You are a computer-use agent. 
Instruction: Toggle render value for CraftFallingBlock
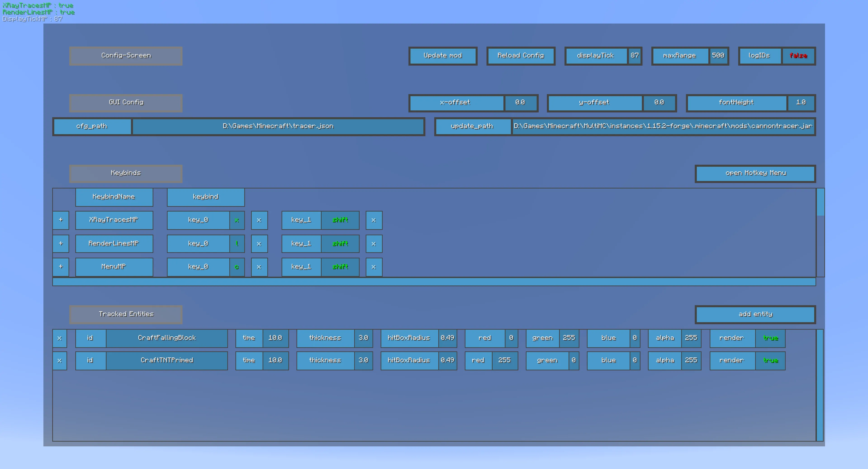[x=771, y=337]
